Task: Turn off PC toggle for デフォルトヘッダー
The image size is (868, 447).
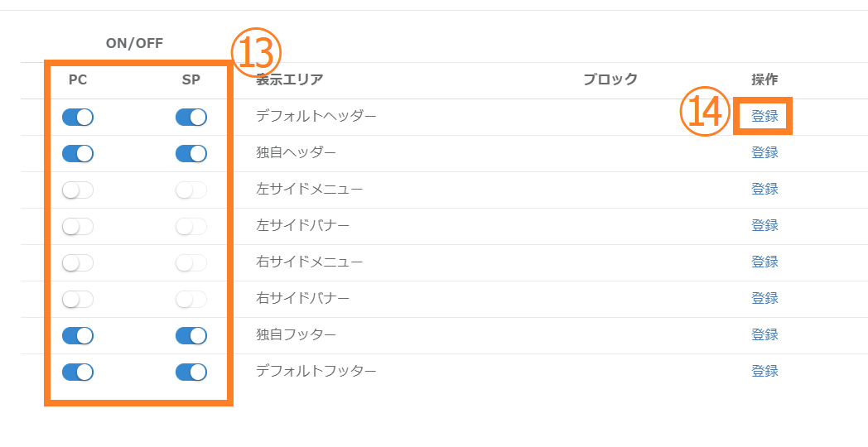Action: [x=78, y=118]
